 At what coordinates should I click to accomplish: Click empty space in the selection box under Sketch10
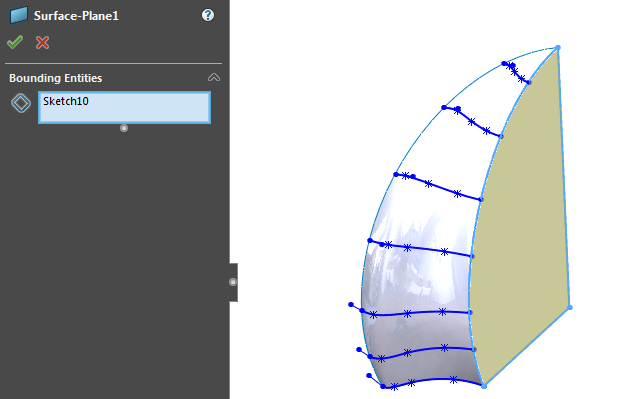click(124, 115)
